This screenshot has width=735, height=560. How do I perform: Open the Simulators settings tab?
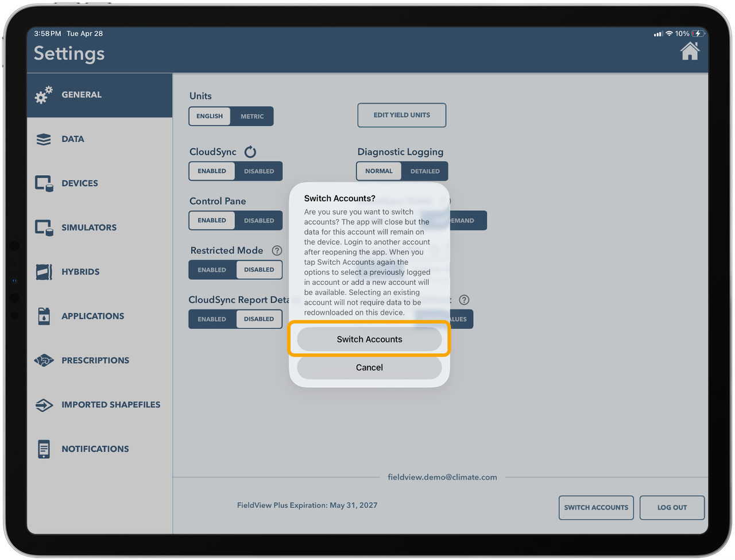tap(99, 227)
